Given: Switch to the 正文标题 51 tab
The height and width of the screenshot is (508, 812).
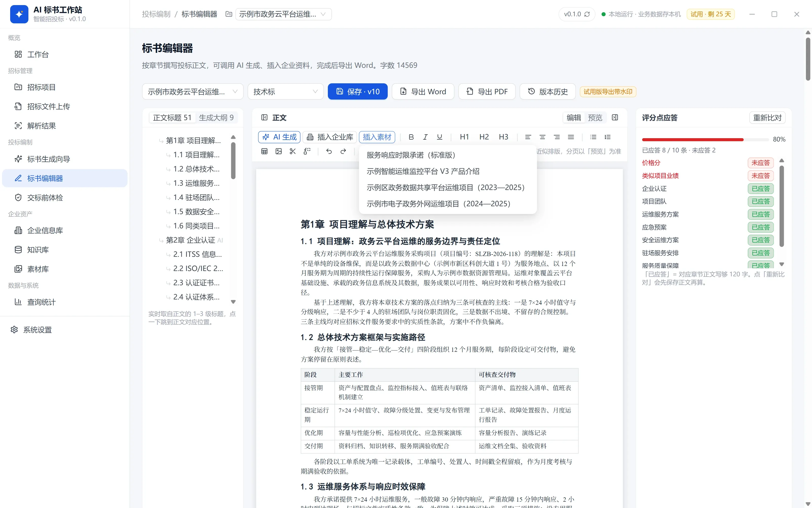Looking at the screenshot, I should click(x=172, y=118).
